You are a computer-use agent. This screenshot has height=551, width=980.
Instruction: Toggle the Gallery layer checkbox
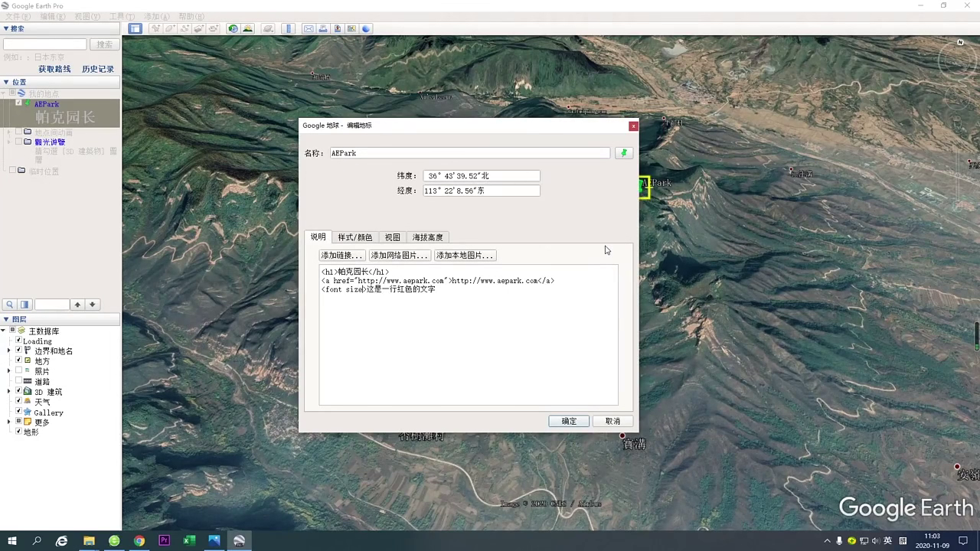[19, 412]
